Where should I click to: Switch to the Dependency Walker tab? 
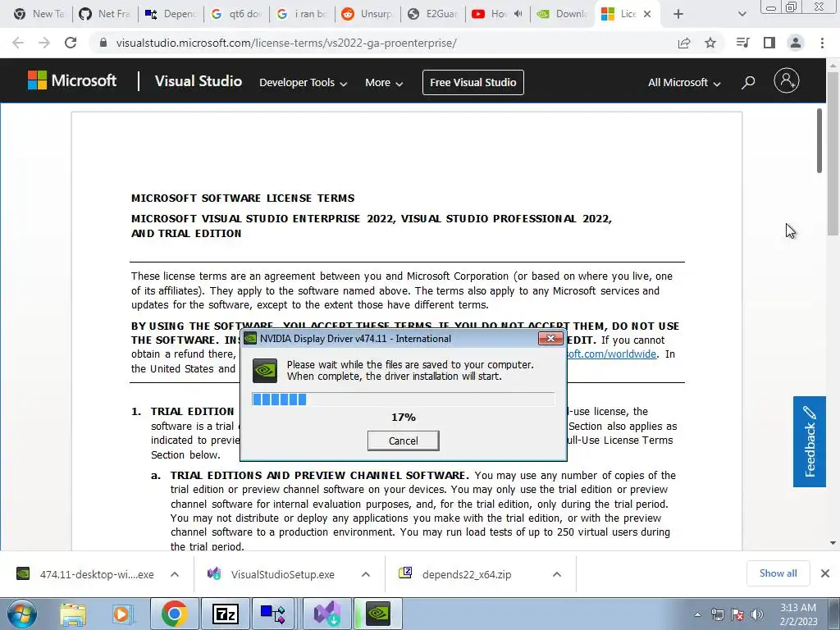point(171,15)
